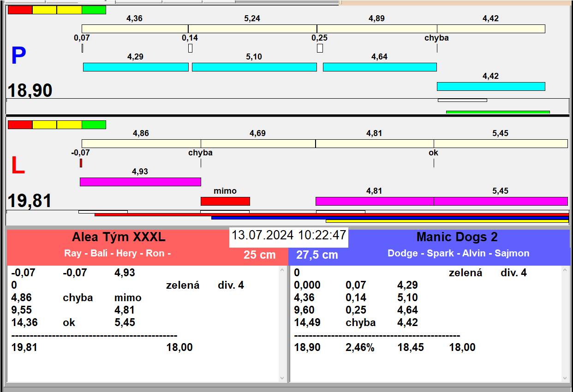
Task: Click the 0,25 changeover box in lane P
Action: [320, 48]
